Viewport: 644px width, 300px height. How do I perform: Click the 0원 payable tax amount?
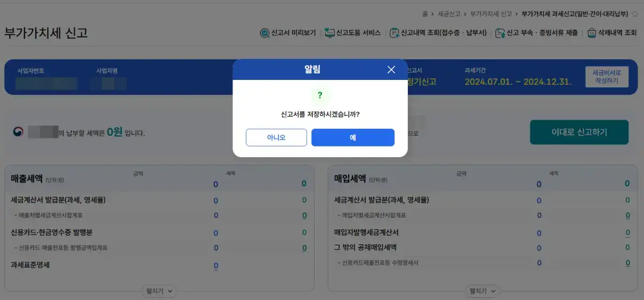tap(115, 131)
